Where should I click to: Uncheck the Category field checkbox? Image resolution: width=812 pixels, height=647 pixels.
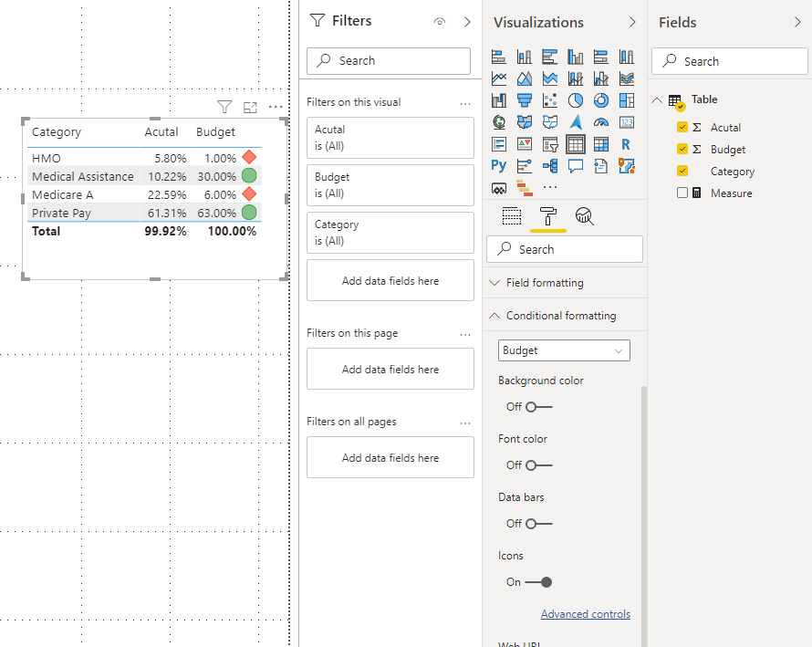pos(682,171)
